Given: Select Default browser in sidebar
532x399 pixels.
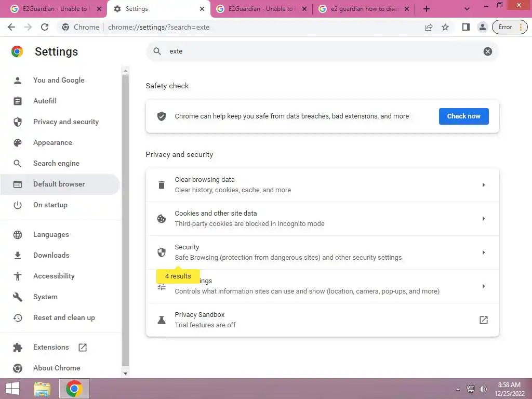Looking at the screenshot, I should click(x=60, y=184).
